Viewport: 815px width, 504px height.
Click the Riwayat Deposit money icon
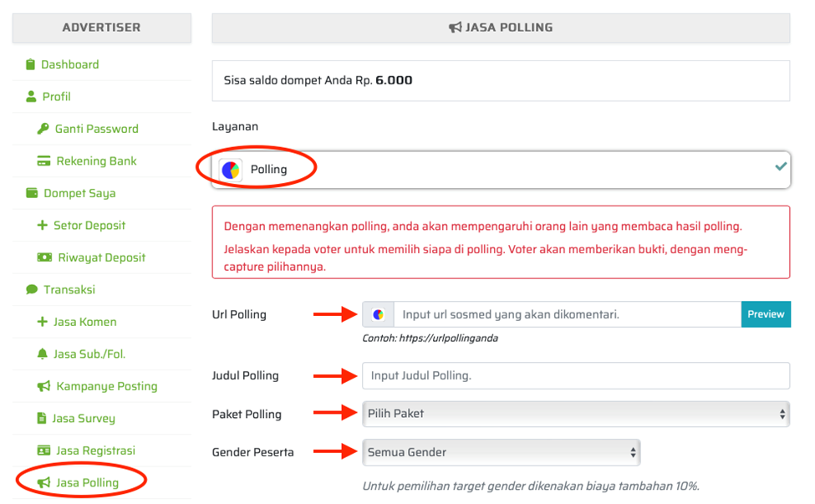pos(44,257)
